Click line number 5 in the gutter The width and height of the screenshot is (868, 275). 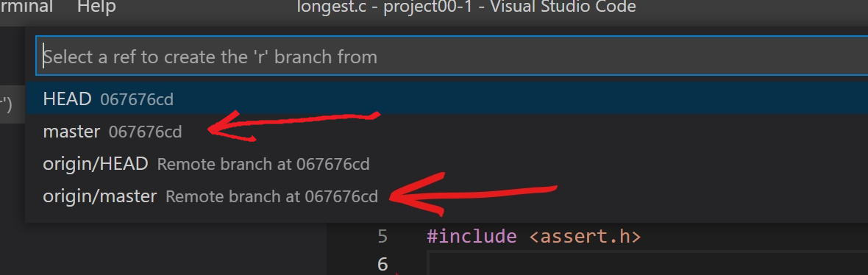383,237
